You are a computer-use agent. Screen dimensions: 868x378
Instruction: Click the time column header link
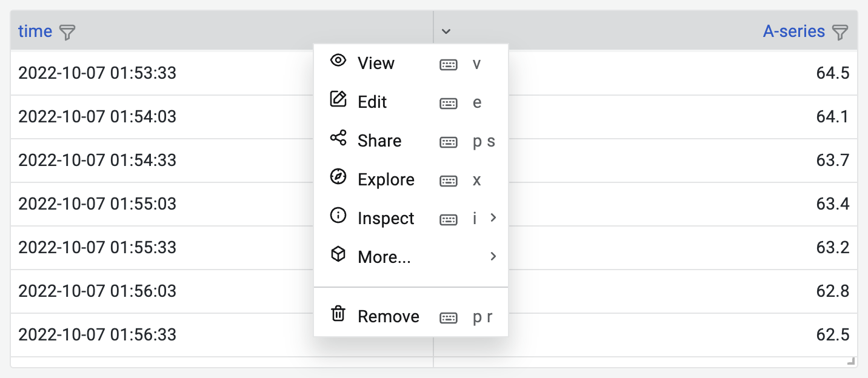tap(34, 31)
